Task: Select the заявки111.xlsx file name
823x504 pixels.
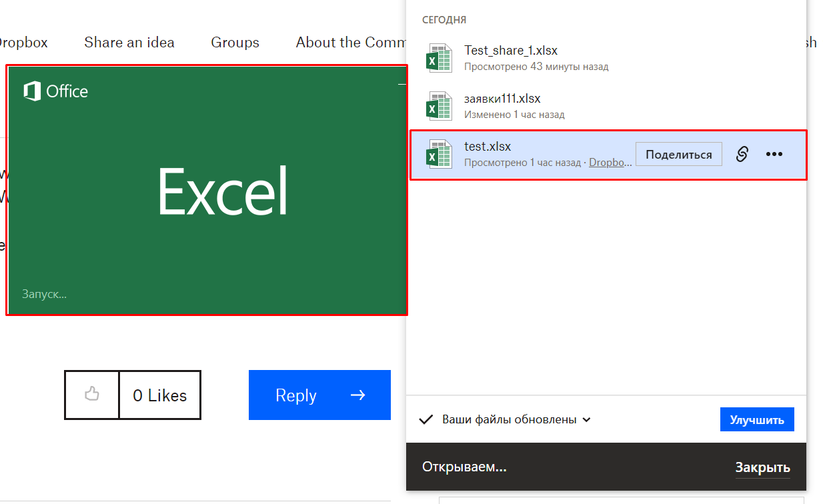Action: pyautogui.click(x=502, y=99)
